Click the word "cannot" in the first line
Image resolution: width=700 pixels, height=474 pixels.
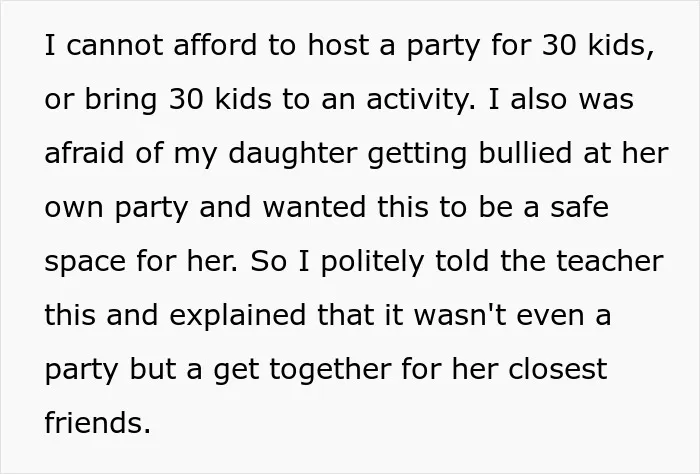point(115,45)
